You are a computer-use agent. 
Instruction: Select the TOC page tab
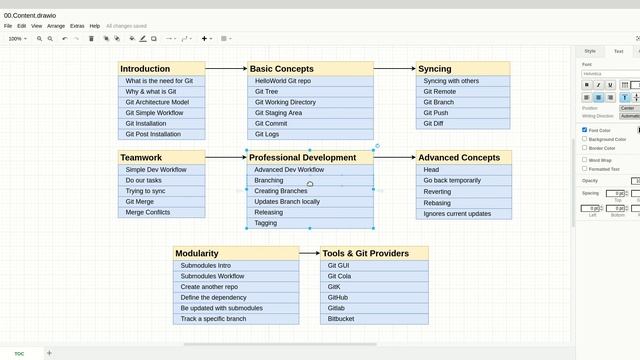tap(19, 353)
